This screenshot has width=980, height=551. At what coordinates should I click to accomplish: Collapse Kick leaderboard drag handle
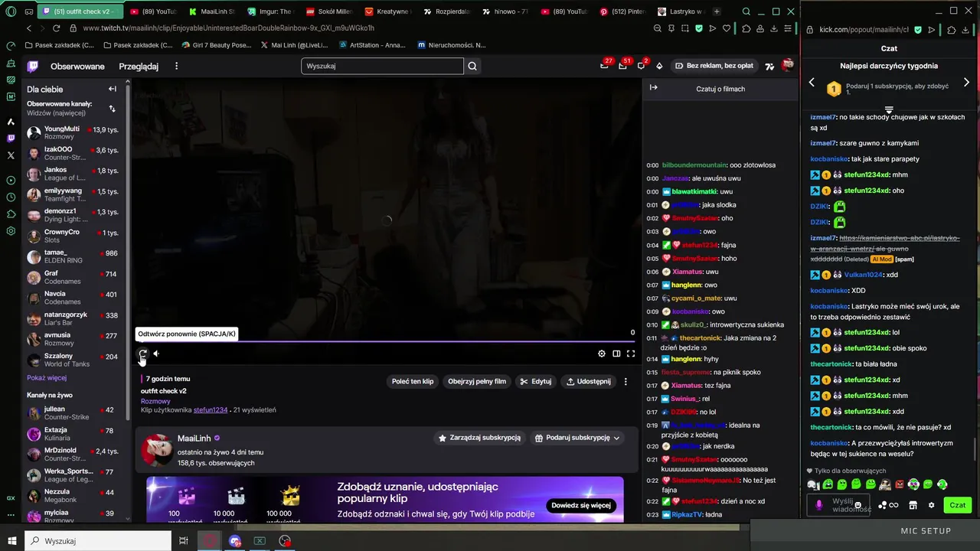coord(889,109)
